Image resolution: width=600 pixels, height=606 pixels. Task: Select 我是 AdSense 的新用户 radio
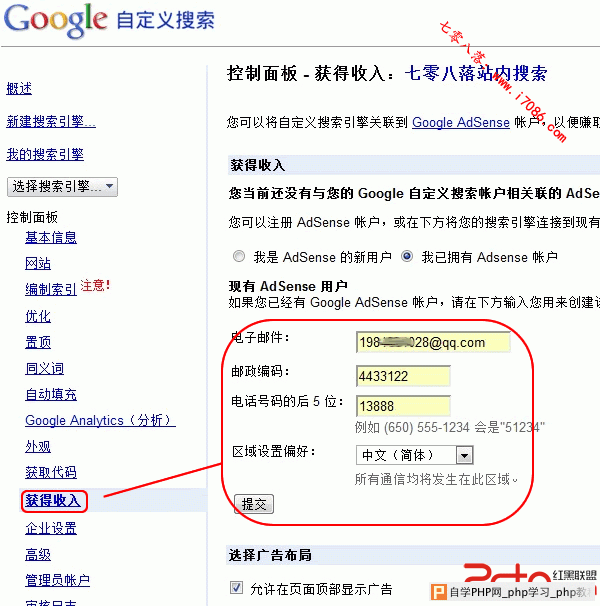239,256
